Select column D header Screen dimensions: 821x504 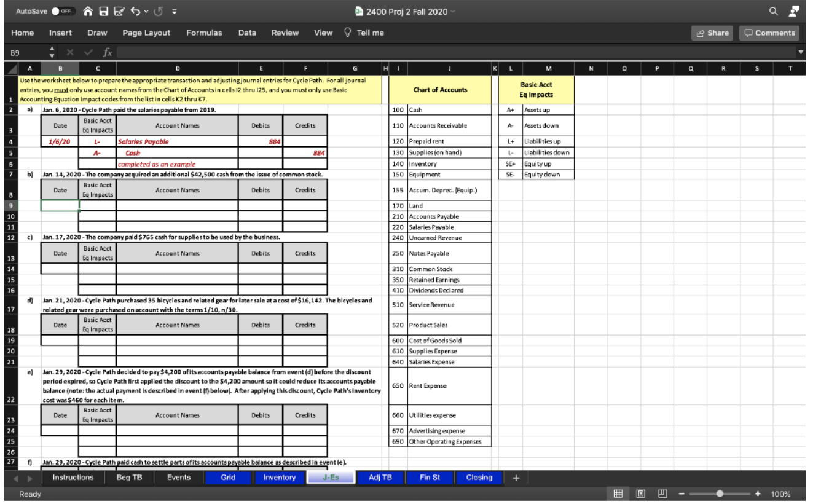click(x=177, y=69)
